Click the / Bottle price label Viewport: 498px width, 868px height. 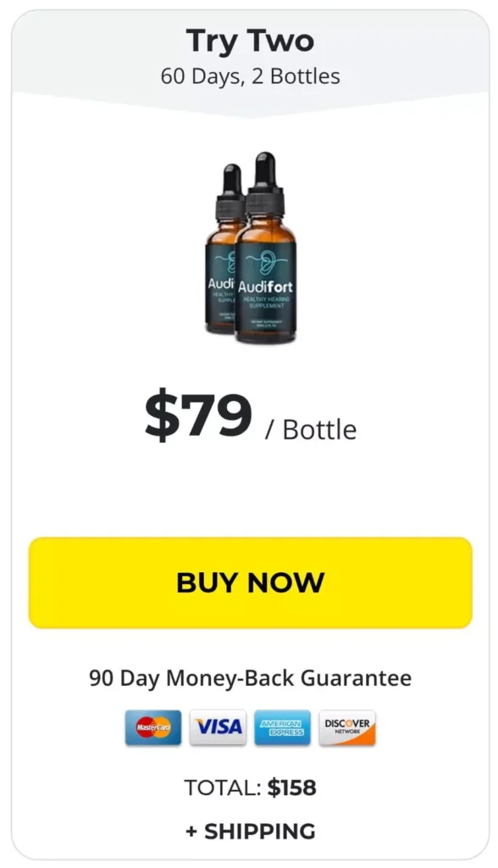click(311, 430)
